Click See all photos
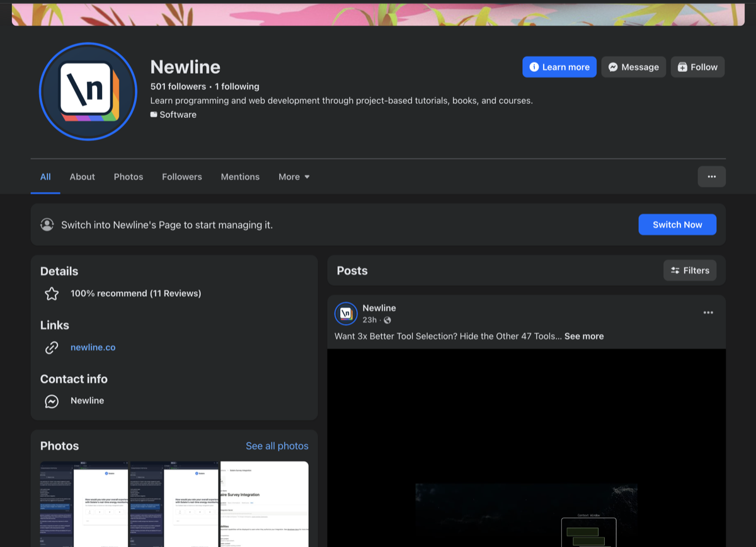The width and height of the screenshot is (756, 547). [x=277, y=446]
